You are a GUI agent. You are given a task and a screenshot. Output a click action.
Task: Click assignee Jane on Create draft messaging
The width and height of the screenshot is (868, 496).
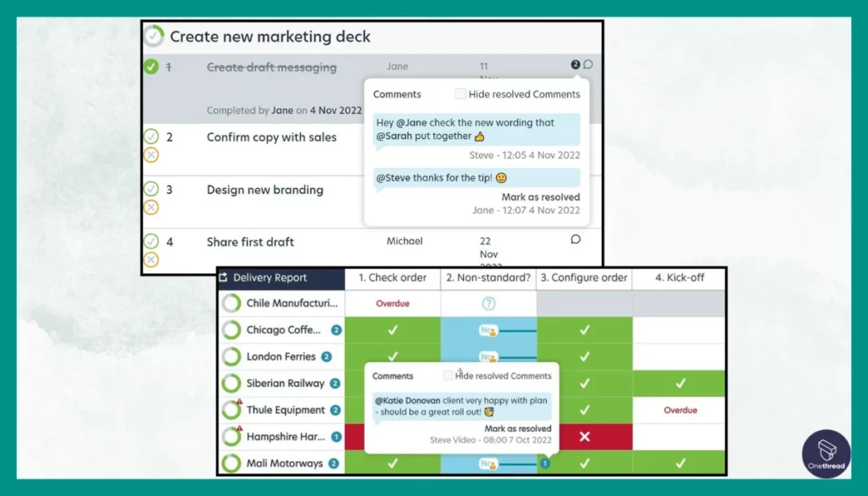pyautogui.click(x=398, y=66)
